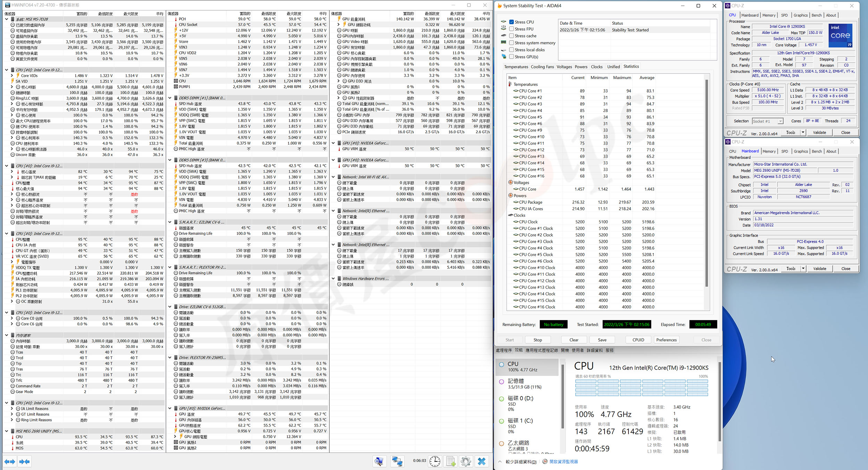The image size is (868, 470).
Task: Click the Elapsed Time 00:05:49 field
Action: (703, 325)
